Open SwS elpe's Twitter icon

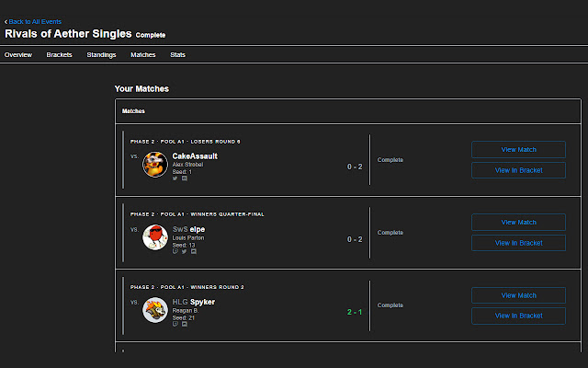tap(182, 251)
